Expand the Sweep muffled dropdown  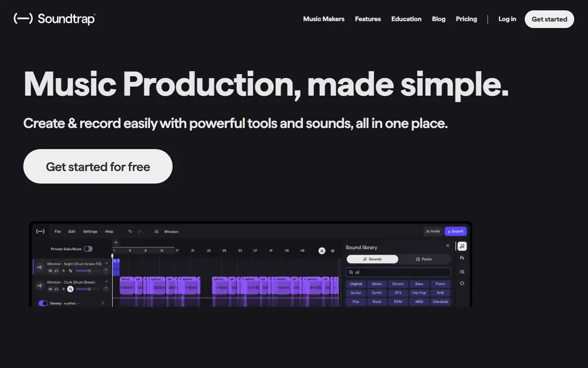point(71,303)
